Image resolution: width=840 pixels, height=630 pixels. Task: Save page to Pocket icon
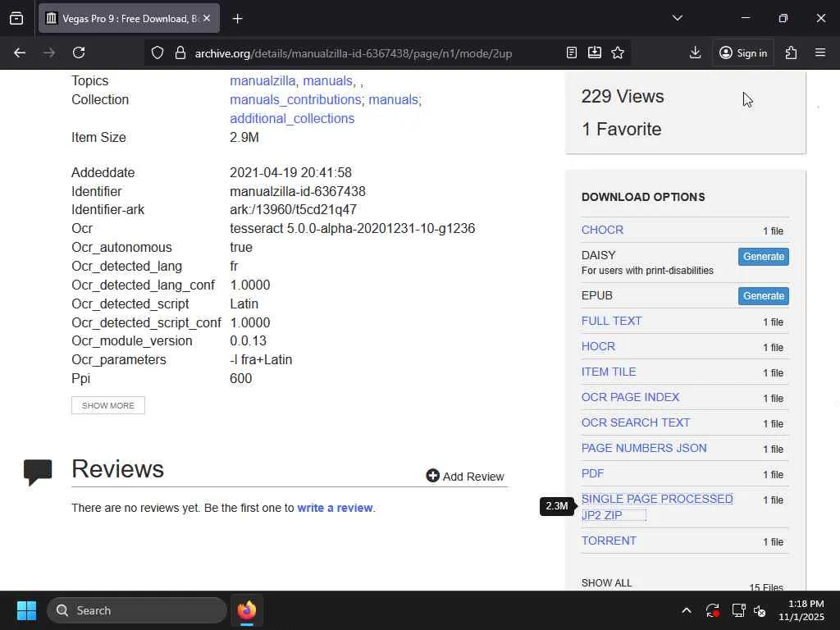point(595,52)
